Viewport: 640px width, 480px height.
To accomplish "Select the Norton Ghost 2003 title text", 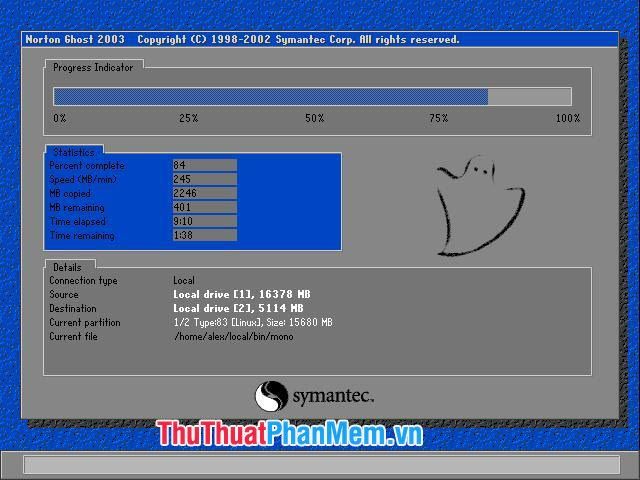I will [75, 40].
